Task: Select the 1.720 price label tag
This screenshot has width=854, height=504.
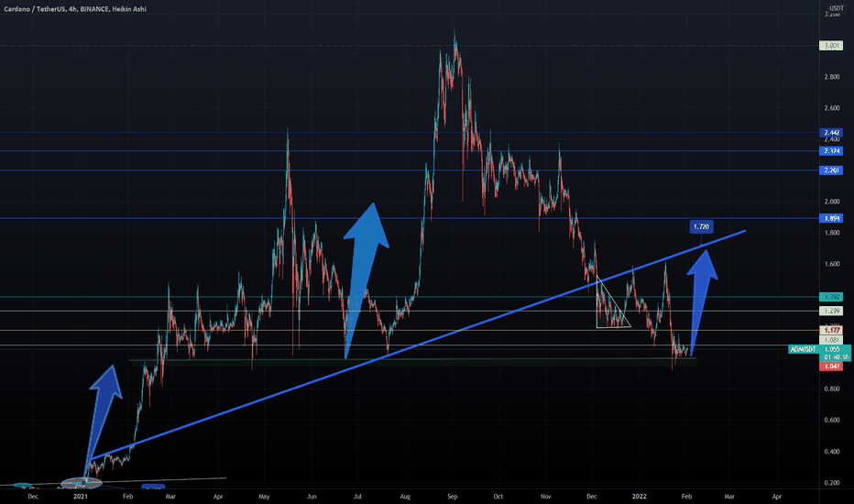Action: tap(701, 226)
